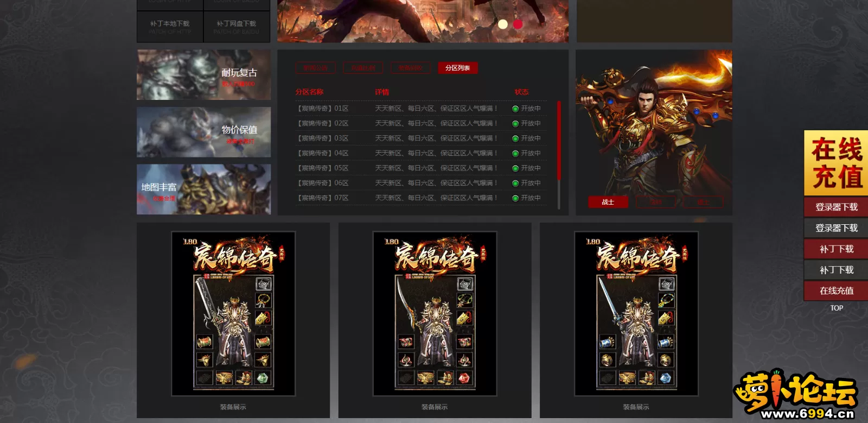Open server 【宸锦传奇】05区
Image resolution: width=868 pixels, height=423 pixels.
point(322,168)
